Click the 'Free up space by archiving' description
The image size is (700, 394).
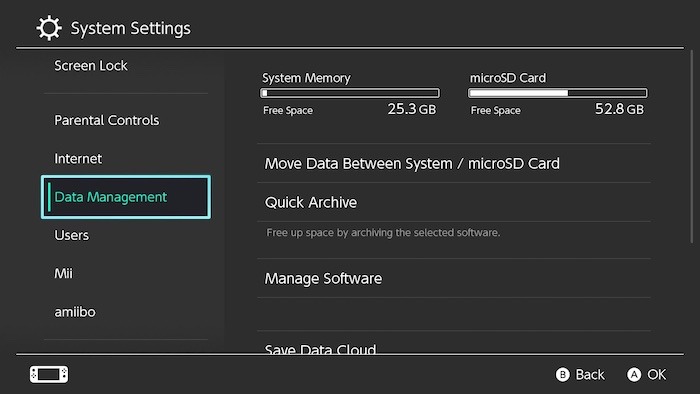point(383,232)
